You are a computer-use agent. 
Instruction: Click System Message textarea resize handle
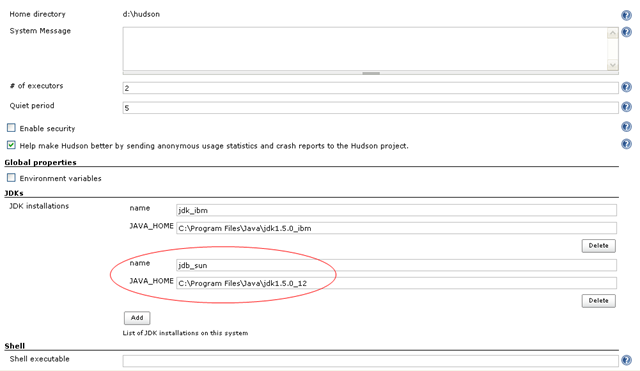pyautogui.click(x=371, y=73)
